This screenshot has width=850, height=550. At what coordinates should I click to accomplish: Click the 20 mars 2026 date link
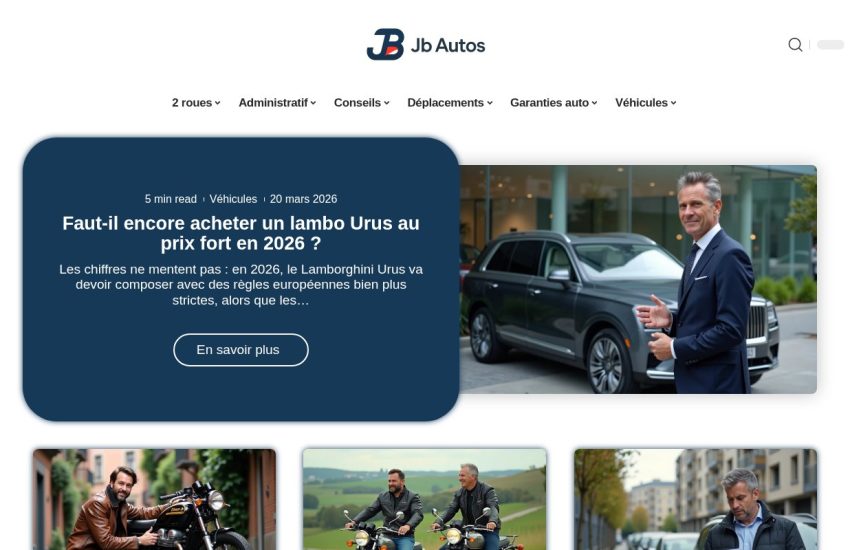(304, 199)
